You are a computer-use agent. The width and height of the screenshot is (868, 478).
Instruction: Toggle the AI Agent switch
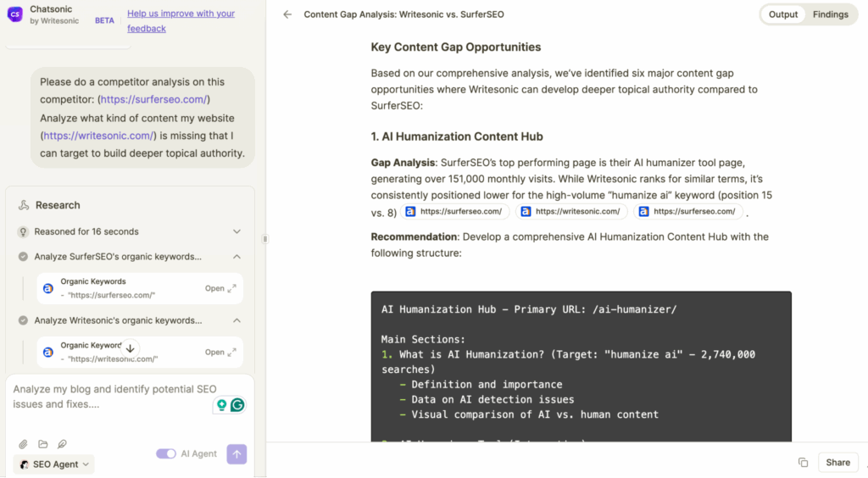[165, 453]
